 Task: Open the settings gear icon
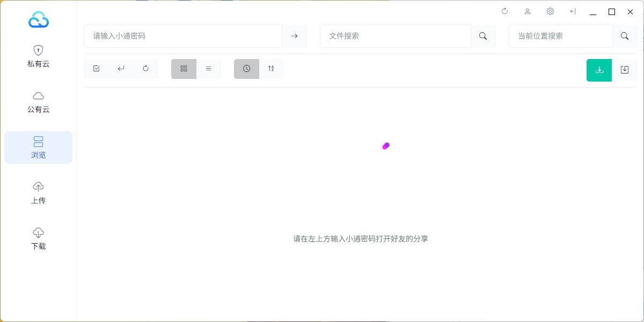[550, 11]
